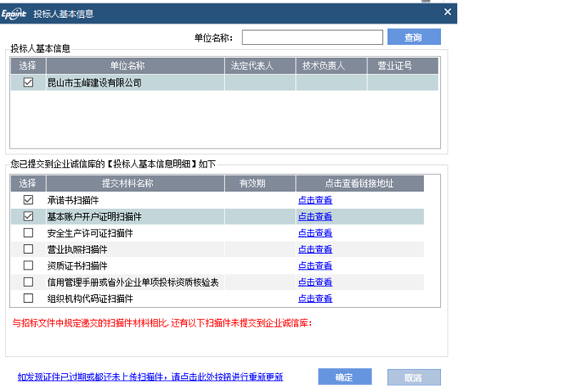Uncheck the 承诺书扫描件 checkbox
This screenshot has height=392, width=588.
click(28, 200)
